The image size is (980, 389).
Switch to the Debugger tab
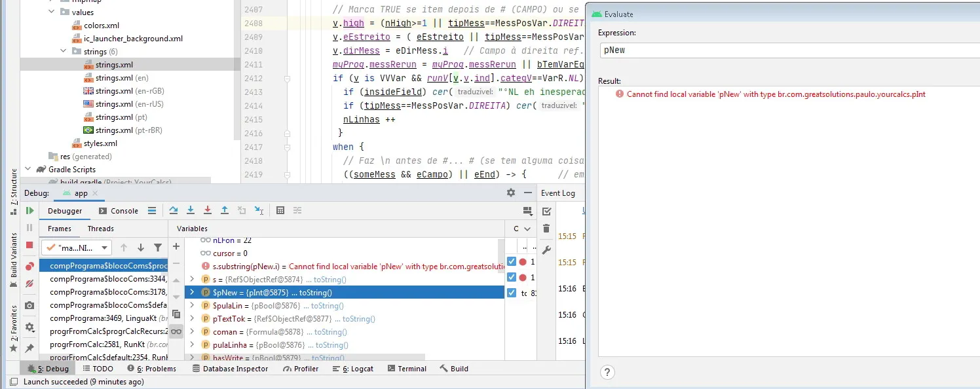(65, 211)
